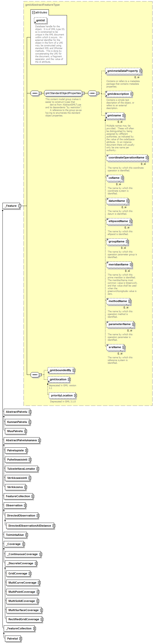155x644 pixels.
Task: Expand the methodName element
Action: tap(130, 301)
